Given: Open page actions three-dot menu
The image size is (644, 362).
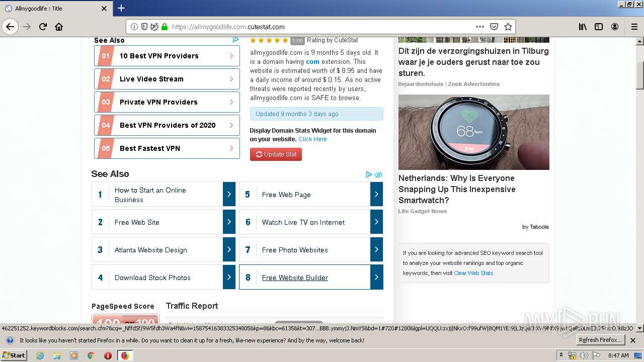Looking at the screenshot, I should point(479,27).
